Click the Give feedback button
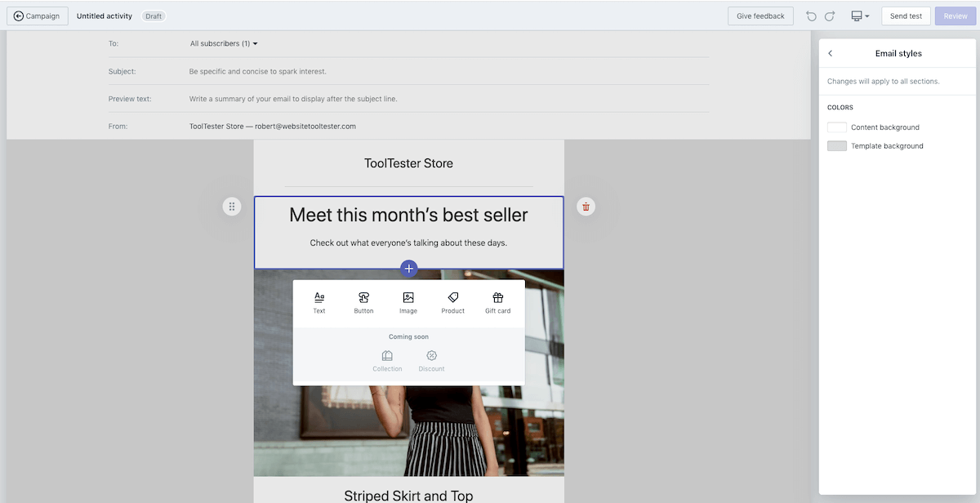This screenshot has width=980, height=503. click(x=760, y=16)
